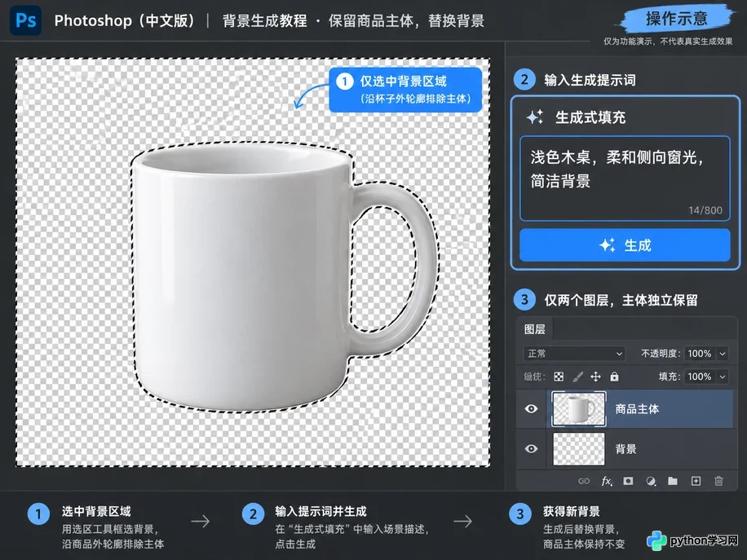Toggle lock image pixels brush icon

[577, 377]
